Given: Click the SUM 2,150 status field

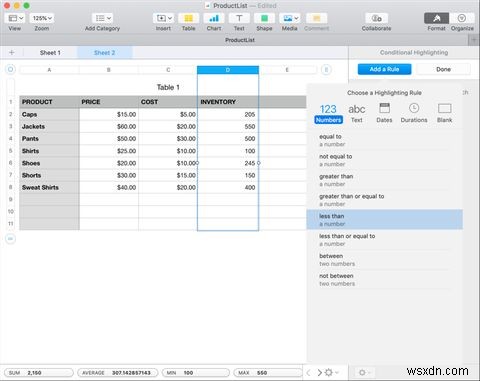Looking at the screenshot, I should [38, 373].
